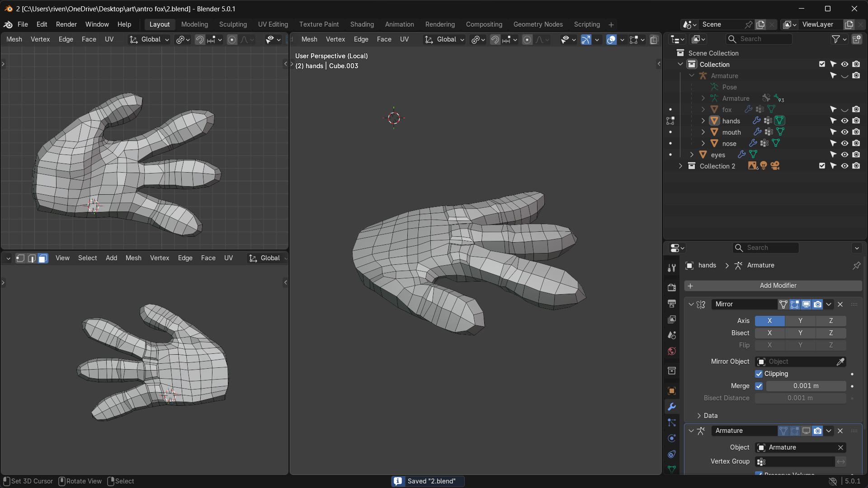Screen dimensions: 868x488
Task: Click the outliner filter funnel icon
Action: point(836,39)
